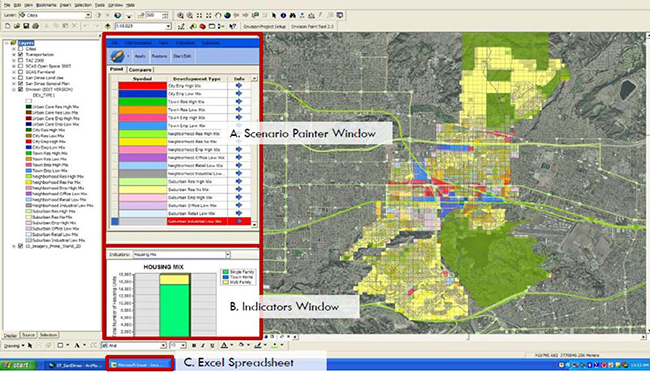Open the Selection menu in ArcMap menu bar
This screenshot has height=372, width=650.
click(83, 5)
